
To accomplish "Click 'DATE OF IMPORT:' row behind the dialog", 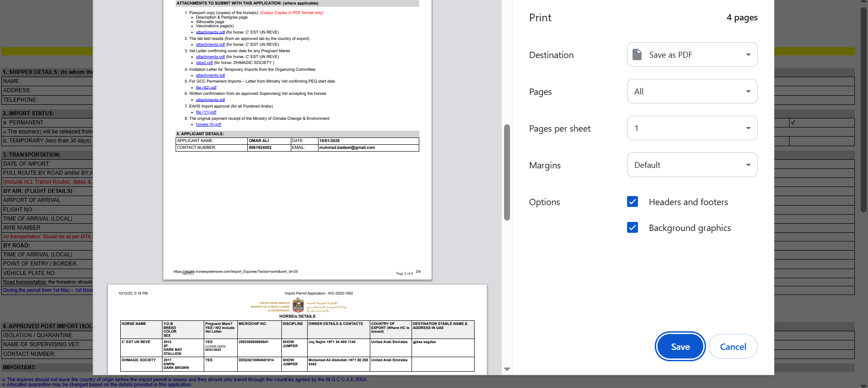I will 47,164.
